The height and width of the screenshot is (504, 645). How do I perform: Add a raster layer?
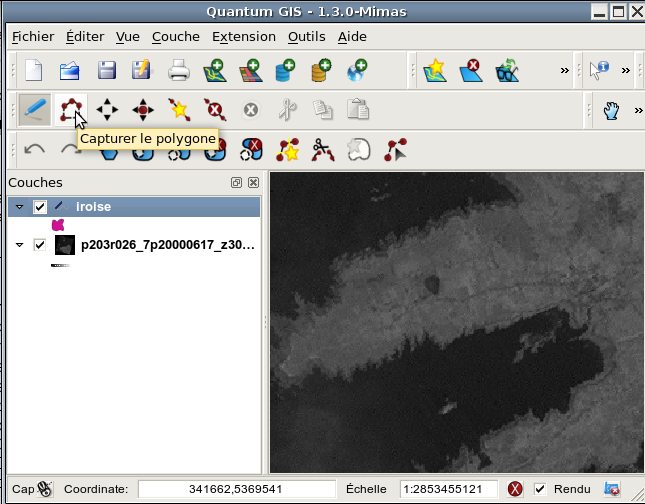251,70
